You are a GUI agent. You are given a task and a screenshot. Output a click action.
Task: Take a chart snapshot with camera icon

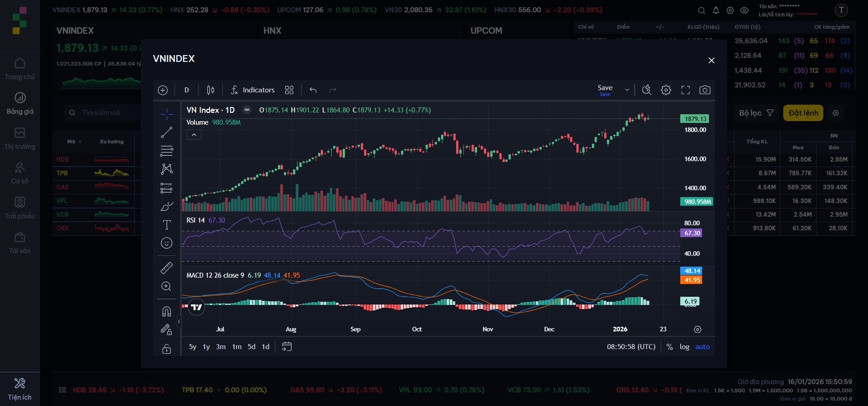pos(704,90)
